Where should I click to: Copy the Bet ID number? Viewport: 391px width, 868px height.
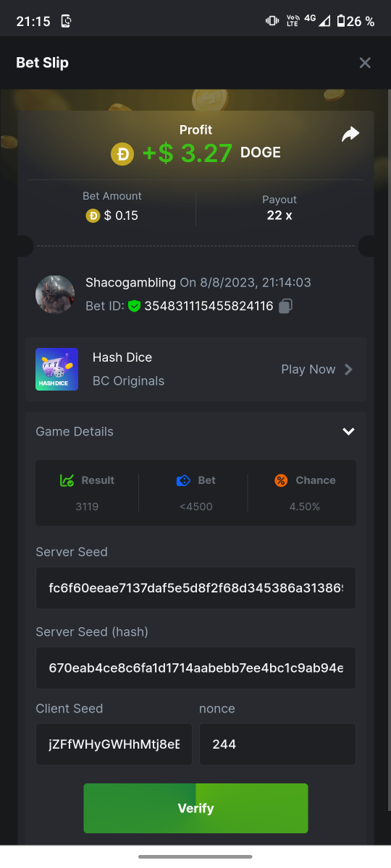point(285,306)
